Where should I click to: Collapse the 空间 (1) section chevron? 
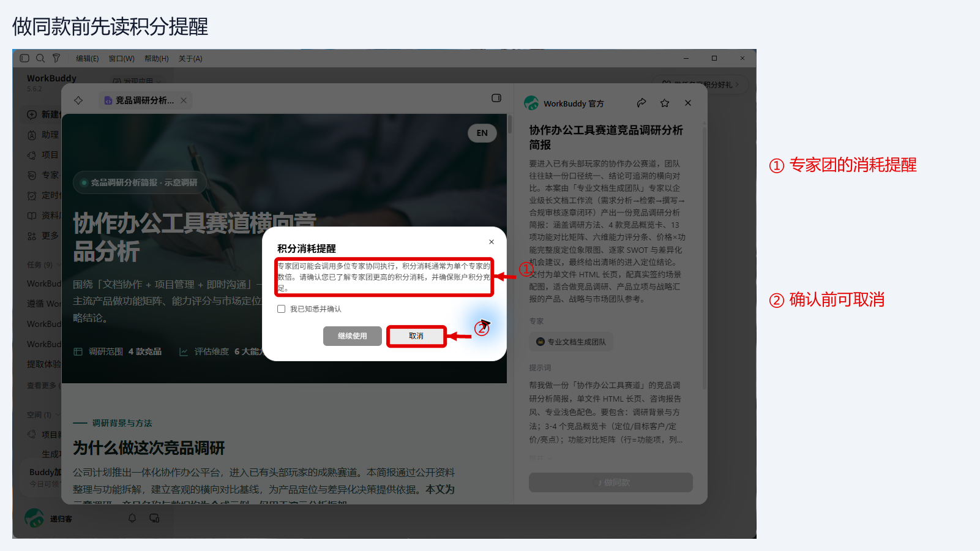(x=57, y=415)
